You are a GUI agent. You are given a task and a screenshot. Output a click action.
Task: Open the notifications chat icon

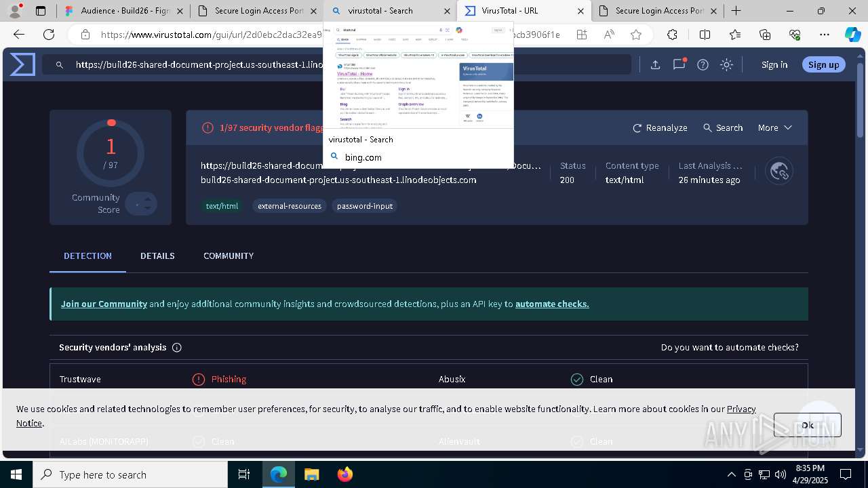pos(679,64)
